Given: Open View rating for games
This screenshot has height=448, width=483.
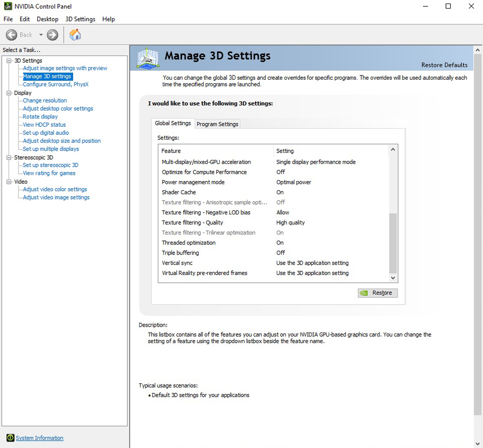Looking at the screenshot, I should click(49, 173).
